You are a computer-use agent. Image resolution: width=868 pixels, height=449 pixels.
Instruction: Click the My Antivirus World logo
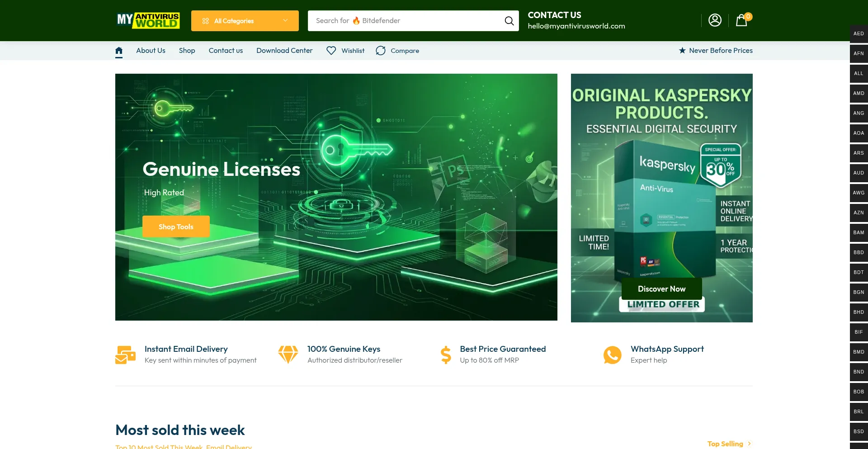coord(148,20)
